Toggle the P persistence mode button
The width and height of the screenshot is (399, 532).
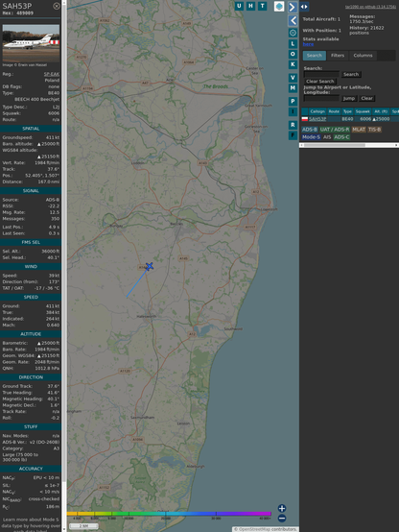(293, 101)
